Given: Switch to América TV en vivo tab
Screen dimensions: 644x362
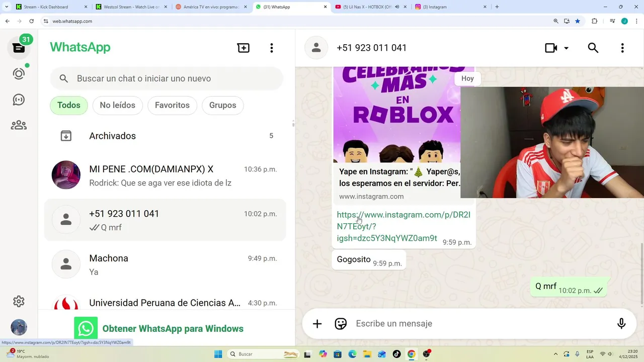Looking at the screenshot, I should [x=210, y=7].
